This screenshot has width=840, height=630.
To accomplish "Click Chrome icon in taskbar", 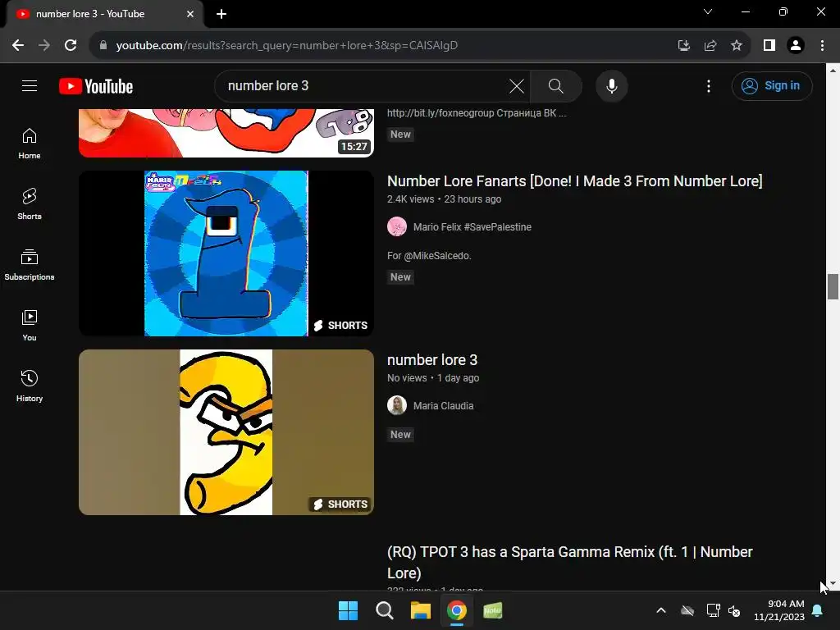I will [x=456, y=610].
